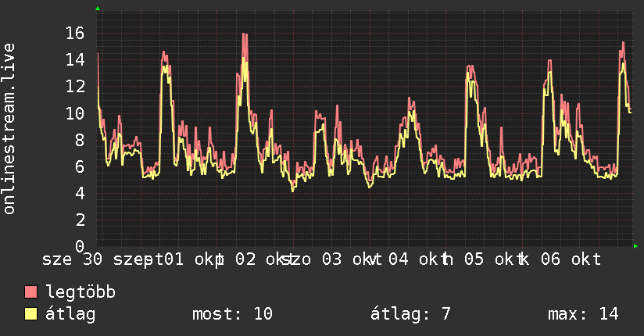
Task: Click the y-axis label 10
Action: tap(75, 113)
